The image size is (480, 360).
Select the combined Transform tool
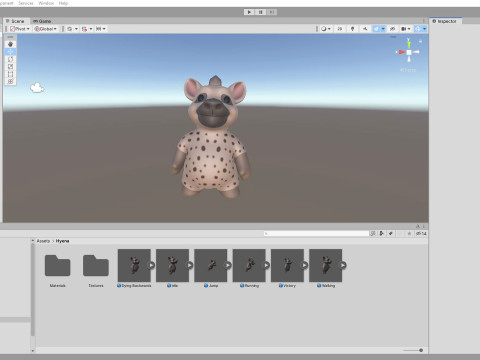[x=10, y=81]
